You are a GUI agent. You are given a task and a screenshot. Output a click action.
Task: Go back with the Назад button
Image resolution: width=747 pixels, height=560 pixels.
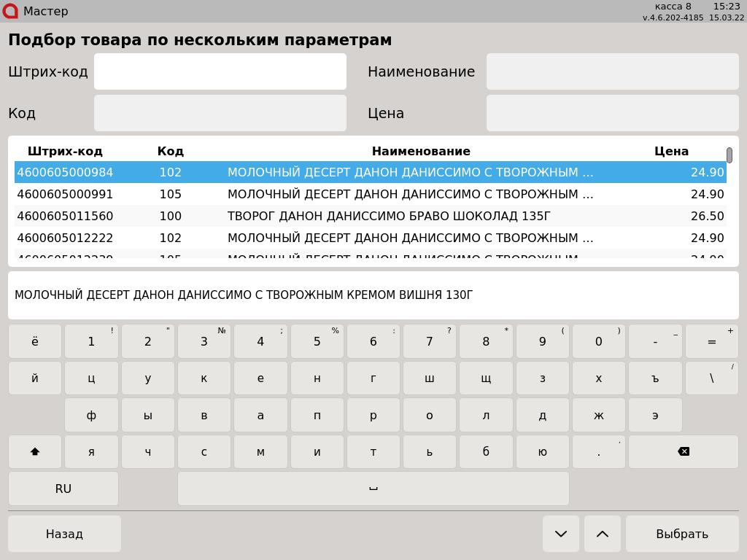64,534
